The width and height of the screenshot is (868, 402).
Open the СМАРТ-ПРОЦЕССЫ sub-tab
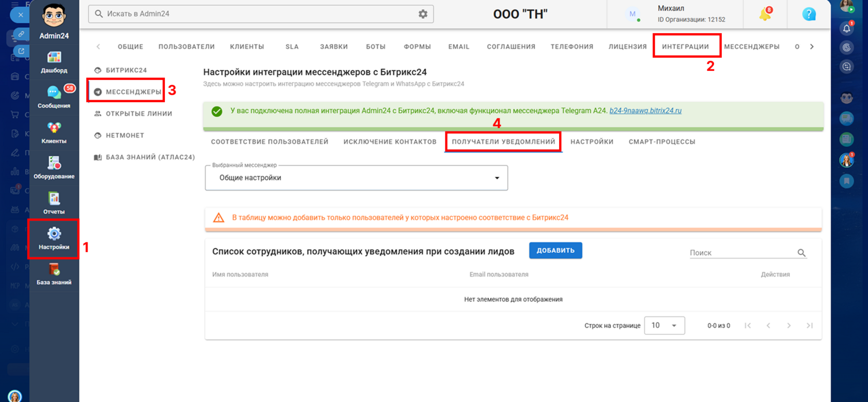(662, 142)
